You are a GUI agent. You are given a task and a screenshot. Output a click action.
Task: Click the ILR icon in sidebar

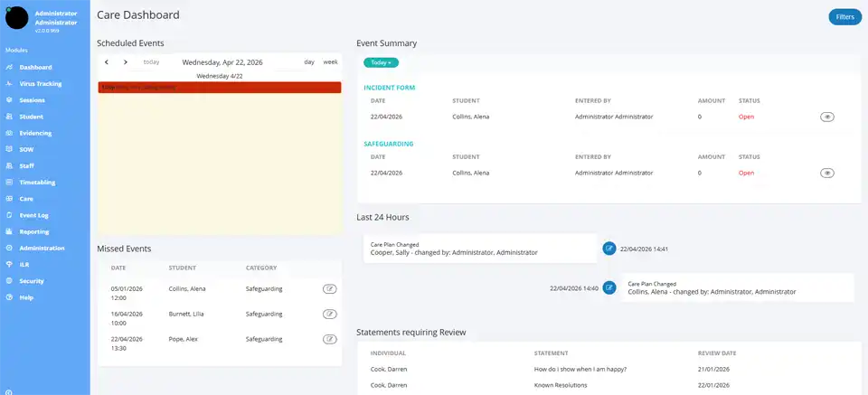[8, 265]
